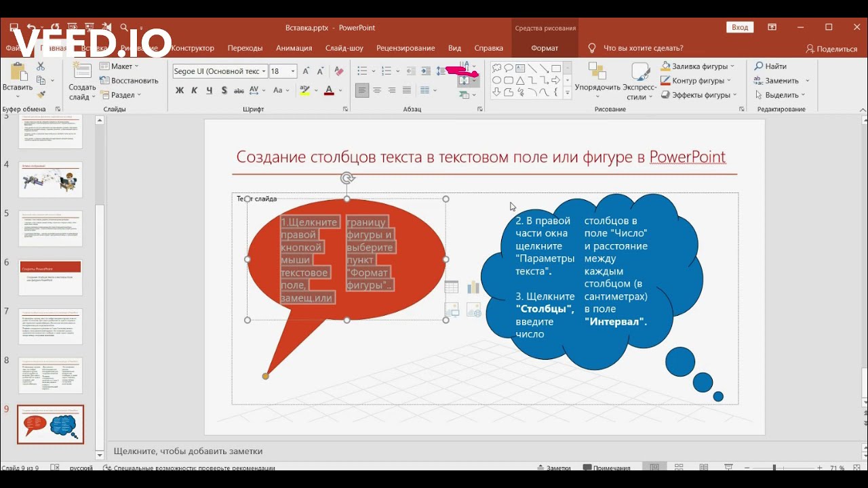Viewport: 868px width, 488px height.
Task: Open Ribbon Display Options icon in title bar
Action: pos(772,27)
